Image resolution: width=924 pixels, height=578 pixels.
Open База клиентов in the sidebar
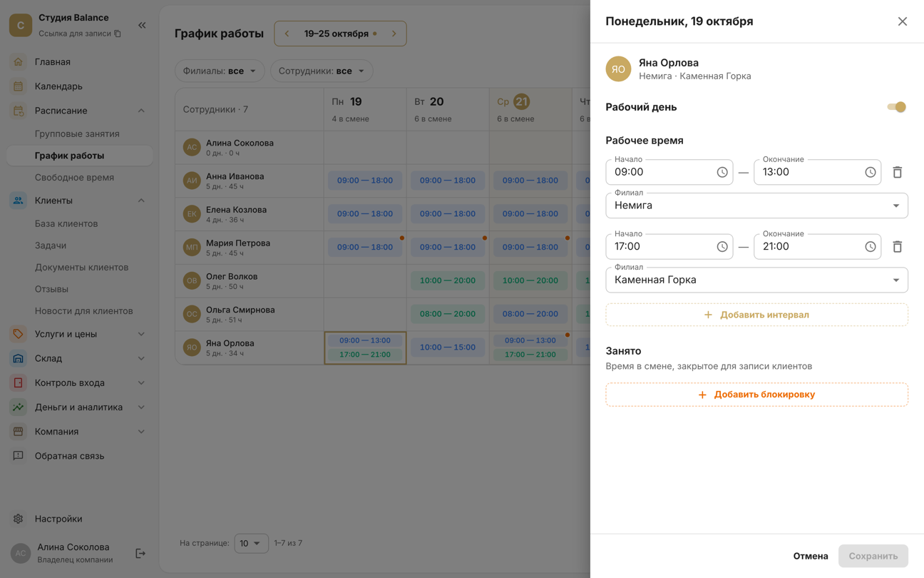(66, 223)
